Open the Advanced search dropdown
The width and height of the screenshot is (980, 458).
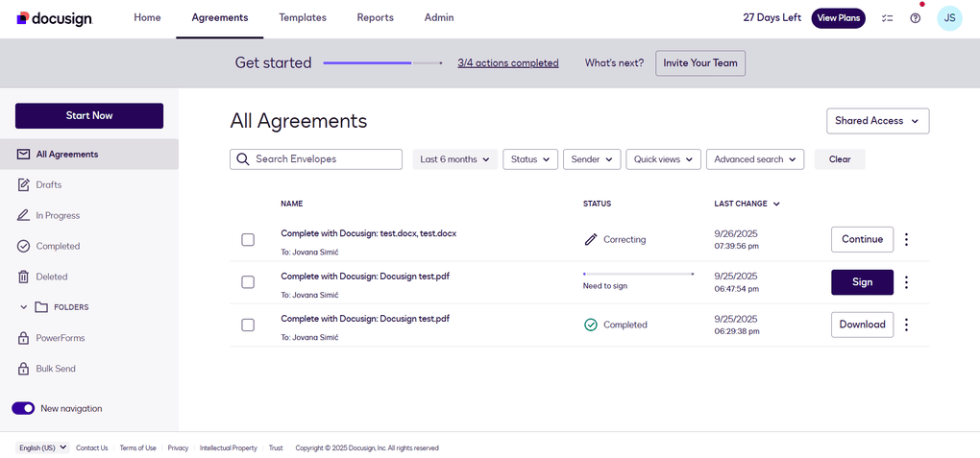(x=755, y=159)
